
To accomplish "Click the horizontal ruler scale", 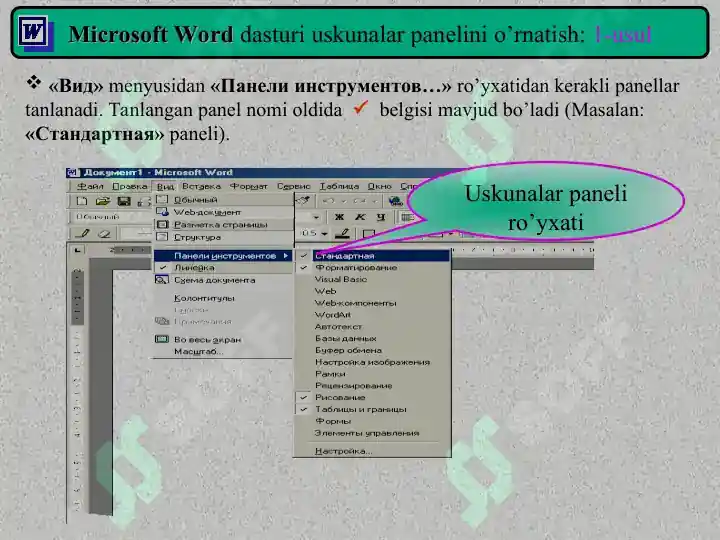I will (523, 250).
